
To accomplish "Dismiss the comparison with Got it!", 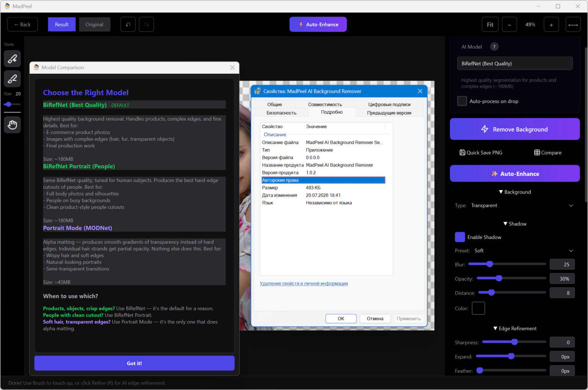I will tap(134, 363).
